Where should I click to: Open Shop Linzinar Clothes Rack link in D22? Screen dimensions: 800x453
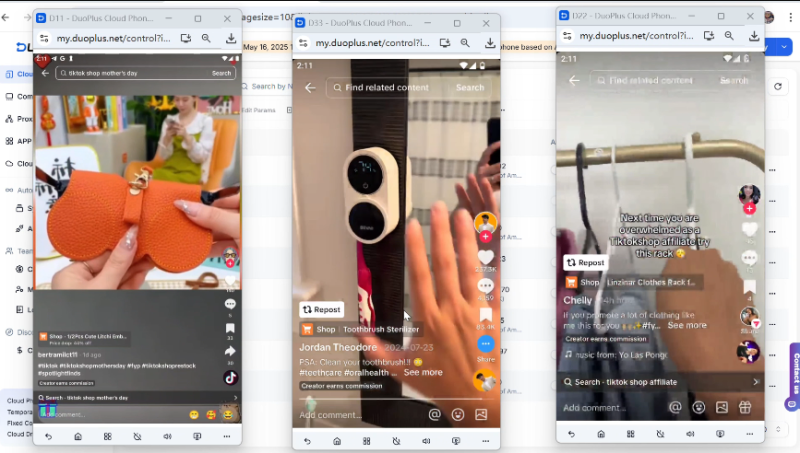click(634, 282)
